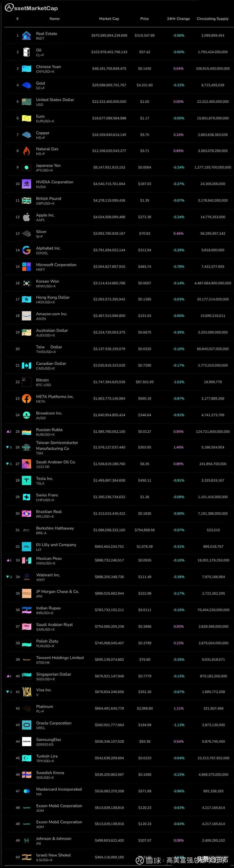Click the Visa logo icon
Image resolution: width=234 pixels, height=868 pixels.
tap(27, 692)
